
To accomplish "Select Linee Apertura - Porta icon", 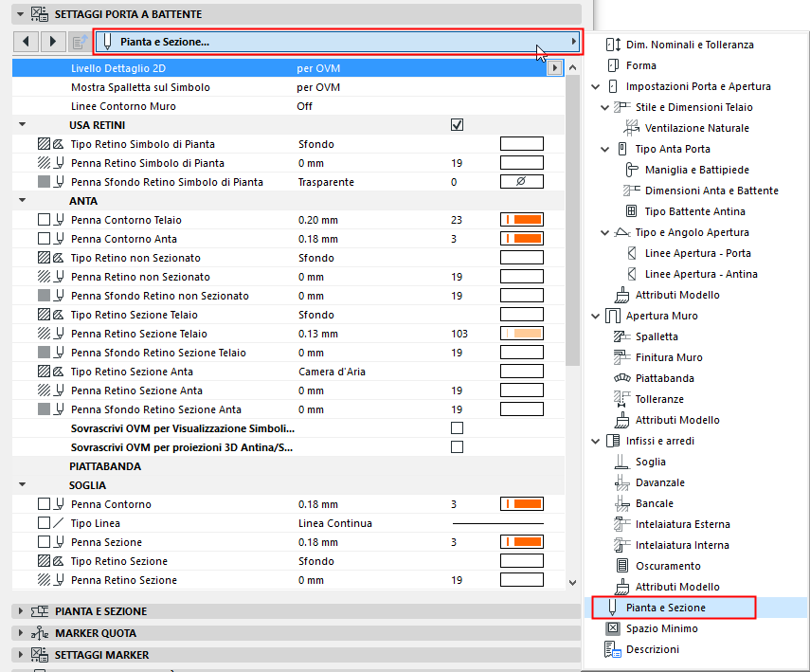I will coord(631,253).
